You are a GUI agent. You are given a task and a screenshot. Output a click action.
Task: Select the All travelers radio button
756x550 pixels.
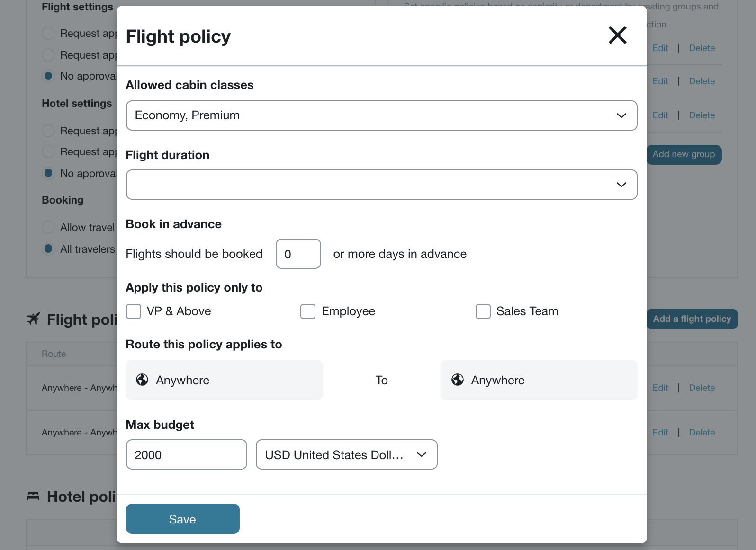coord(48,248)
